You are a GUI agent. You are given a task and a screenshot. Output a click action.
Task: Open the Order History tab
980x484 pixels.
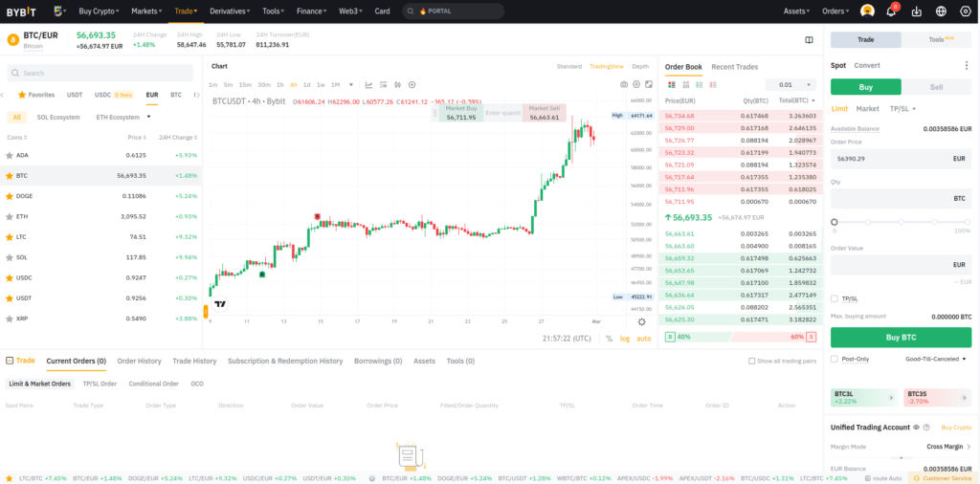point(139,361)
